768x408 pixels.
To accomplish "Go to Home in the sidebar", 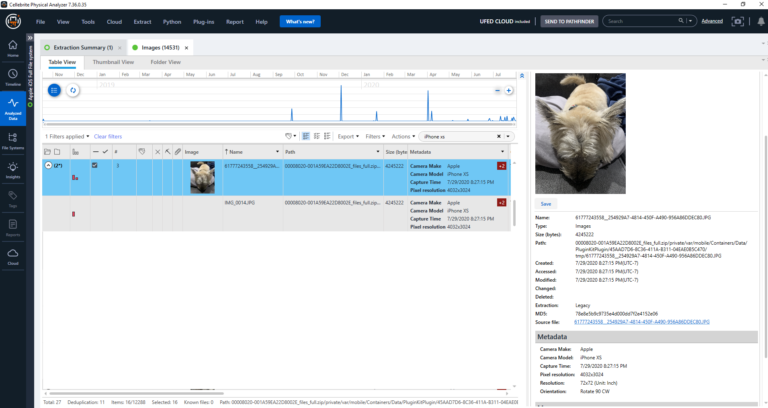I will click(13, 45).
